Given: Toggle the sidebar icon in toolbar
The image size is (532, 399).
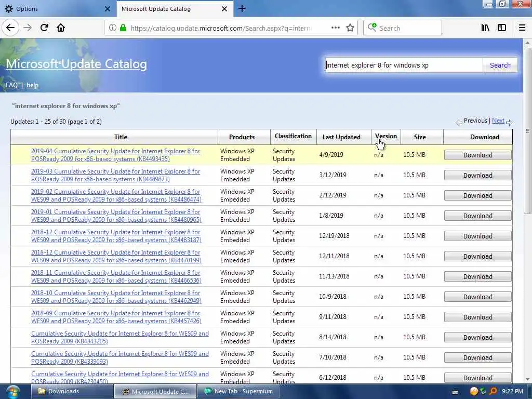Looking at the screenshot, I should [x=502, y=28].
